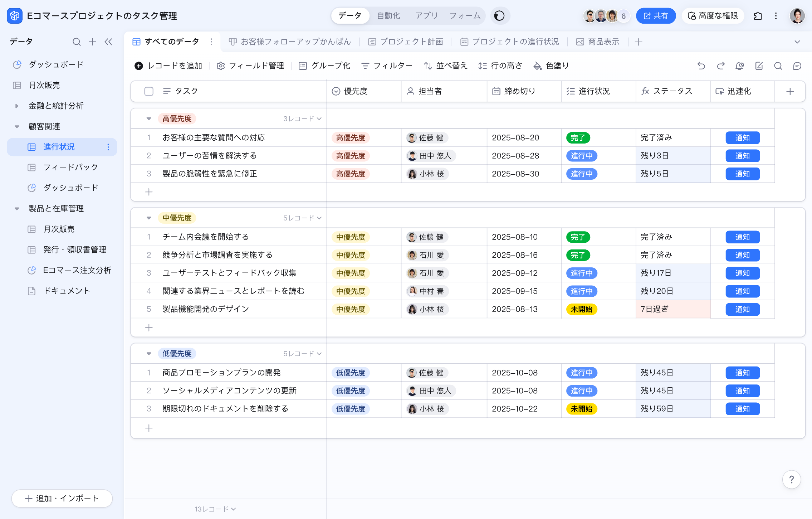812x519 pixels.
Task: Click the yellow 未開始 tag in the 製品機能開発のデザイン row
Action: [x=581, y=309]
